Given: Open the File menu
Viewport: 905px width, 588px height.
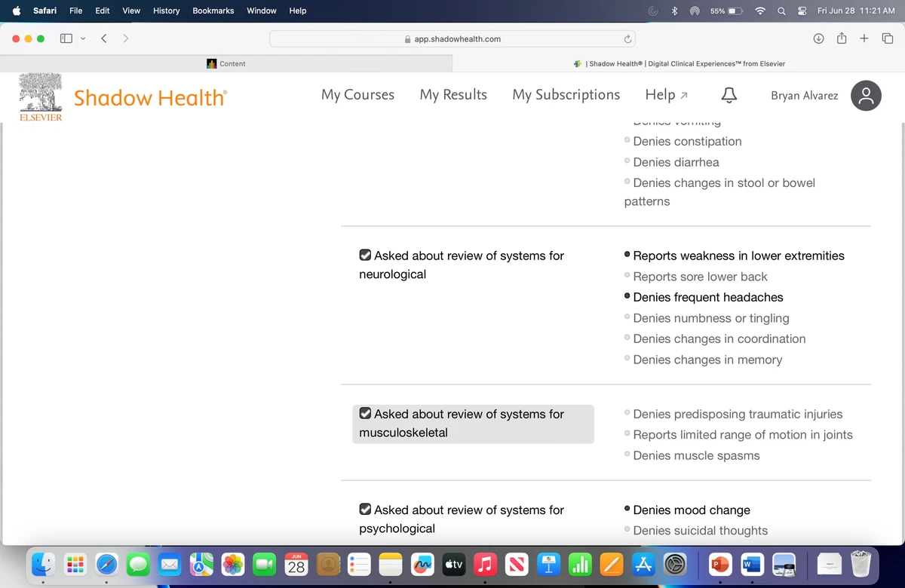Looking at the screenshot, I should click(x=76, y=11).
